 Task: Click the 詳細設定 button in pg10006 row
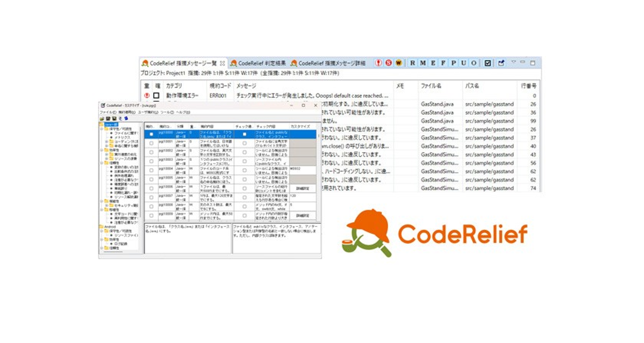(x=302, y=188)
